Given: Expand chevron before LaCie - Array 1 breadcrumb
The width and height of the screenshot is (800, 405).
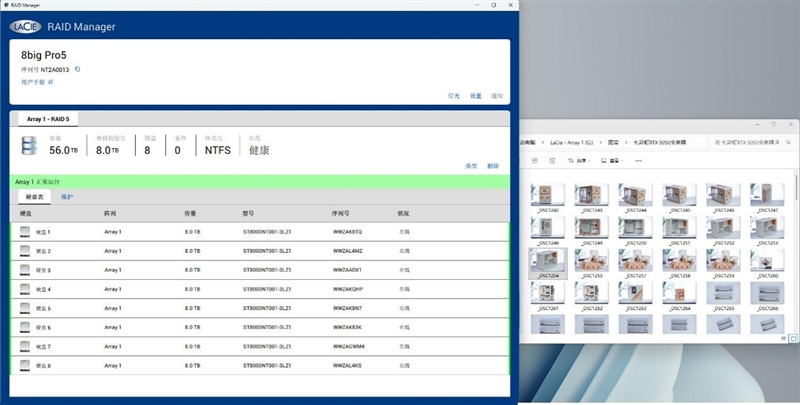Looking at the screenshot, I should [x=543, y=142].
